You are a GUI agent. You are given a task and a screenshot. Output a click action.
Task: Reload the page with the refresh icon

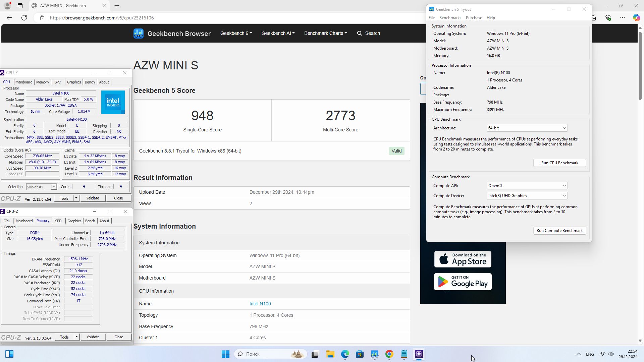tap(24, 18)
